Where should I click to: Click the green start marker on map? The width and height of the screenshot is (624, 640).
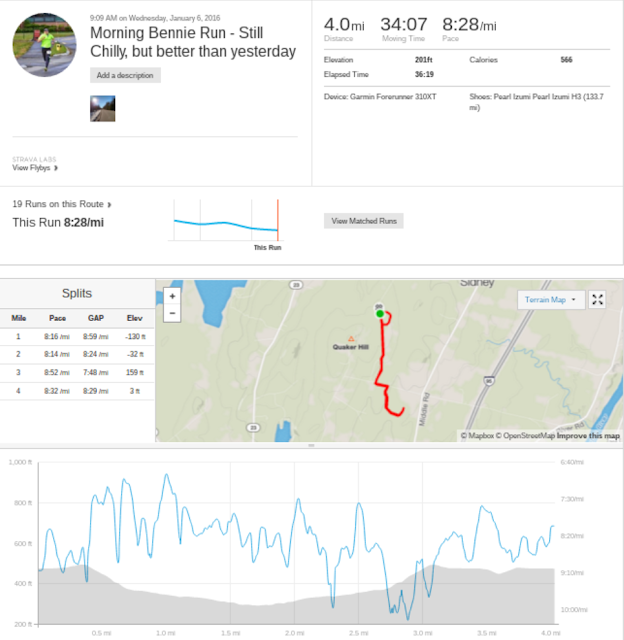pos(380,313)
